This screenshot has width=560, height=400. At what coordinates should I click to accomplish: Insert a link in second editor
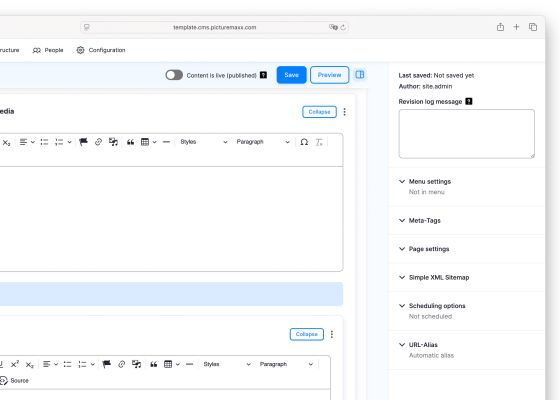[x=121, y=364]
